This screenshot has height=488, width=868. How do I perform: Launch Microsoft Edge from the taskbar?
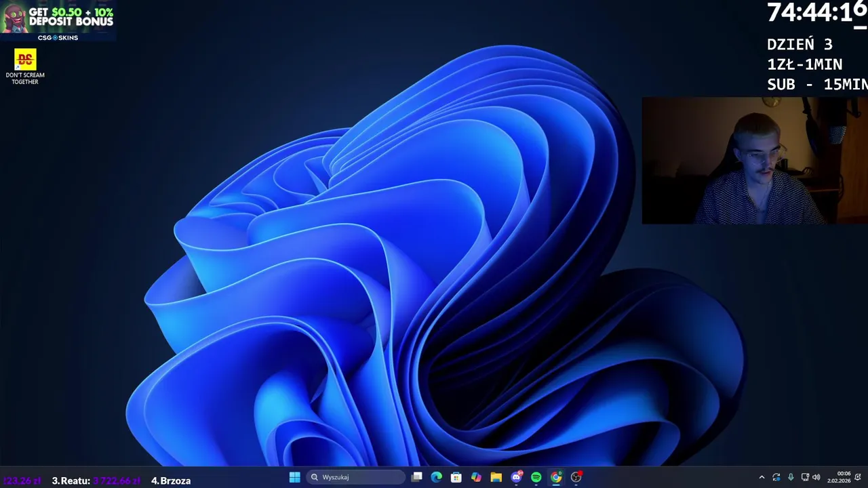point(437,477)
